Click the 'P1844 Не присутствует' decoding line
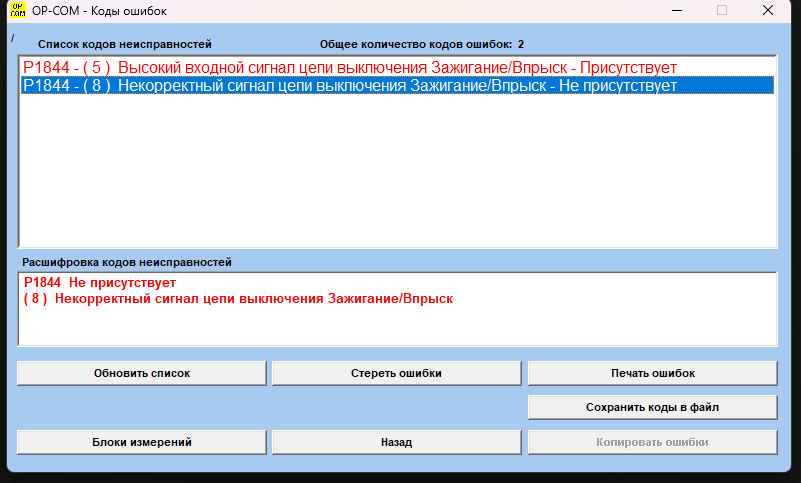This screenshot has height=483, width=801. coord(100,283)
